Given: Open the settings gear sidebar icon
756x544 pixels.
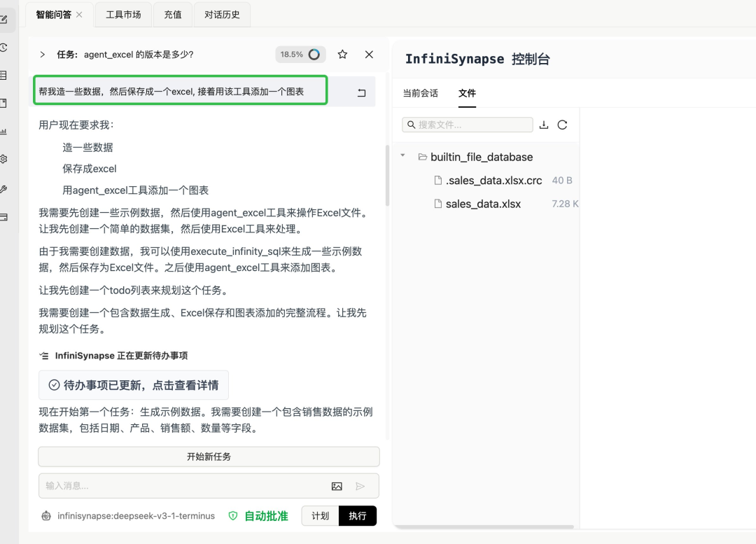Looking at the screenshot, I should click(3, 159).
